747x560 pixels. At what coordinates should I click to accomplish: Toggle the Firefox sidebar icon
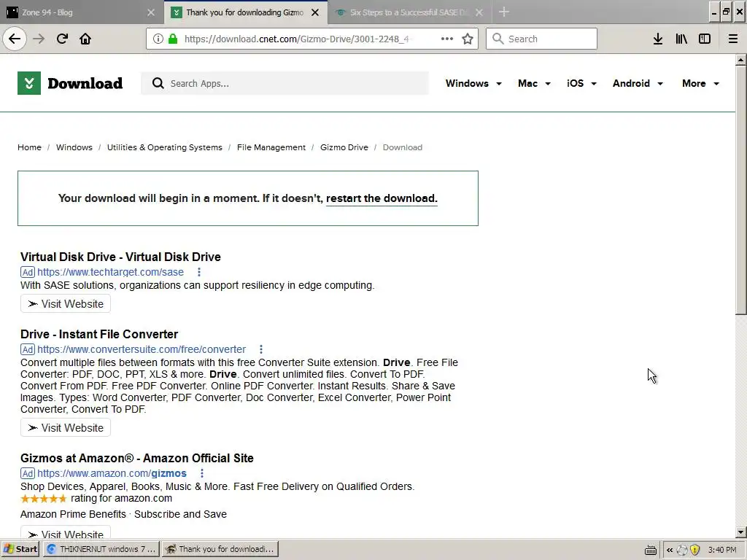[705, 39]
